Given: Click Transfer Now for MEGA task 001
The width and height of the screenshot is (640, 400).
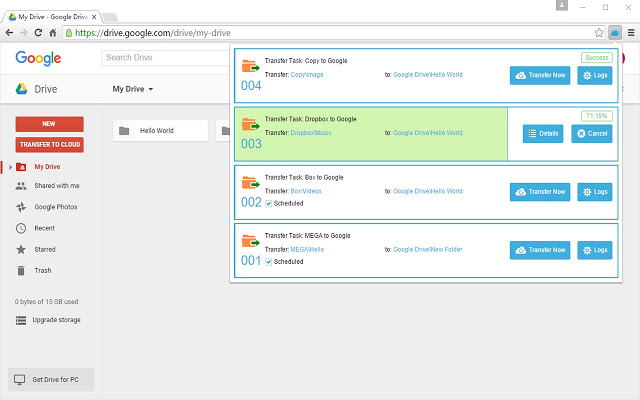Looking at the screenshot, I should [x=540, y=249].
